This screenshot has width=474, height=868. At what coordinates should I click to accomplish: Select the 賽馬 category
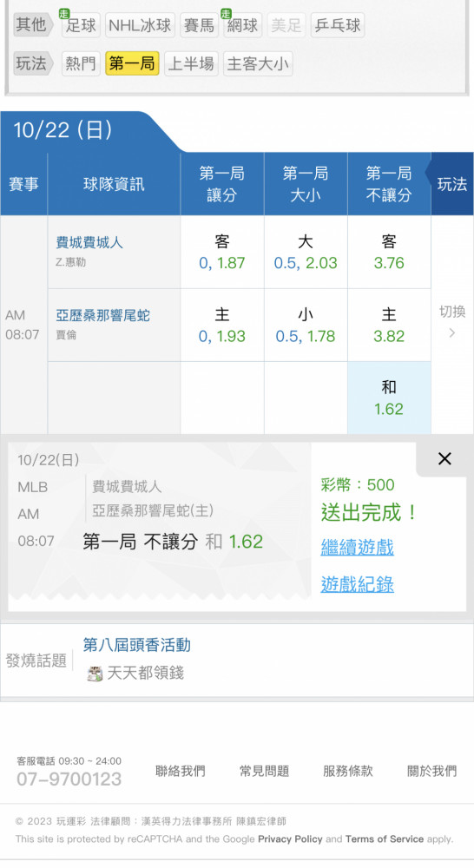point(199,25)
